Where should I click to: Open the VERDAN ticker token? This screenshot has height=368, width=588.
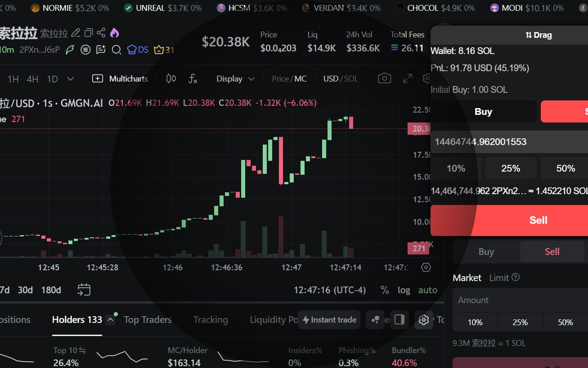coord(341,8)
